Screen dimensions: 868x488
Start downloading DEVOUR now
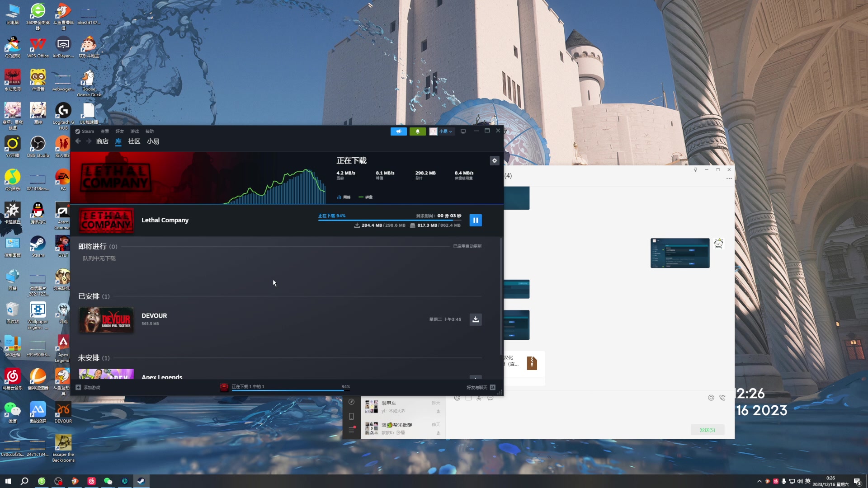tap(476, 319)
